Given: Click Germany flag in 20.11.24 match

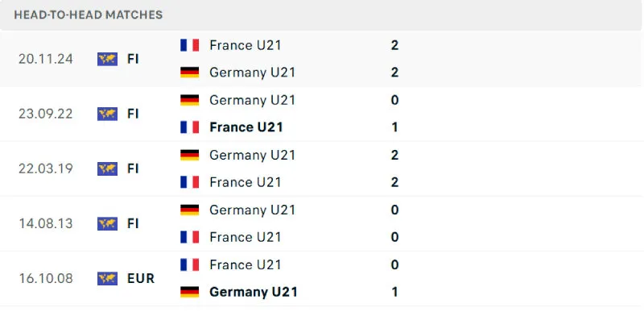Looking at the screenshot, I should pyautogui.click(x=189, y=73).
